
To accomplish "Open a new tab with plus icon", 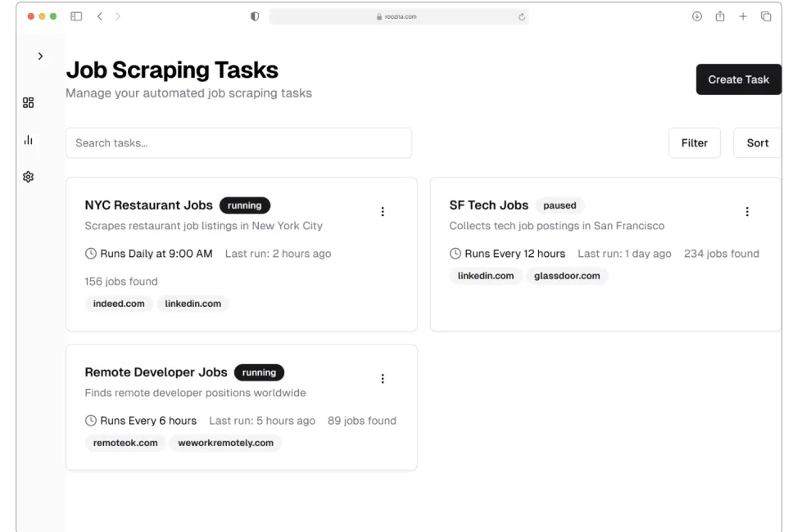I will (x=743, y=16).
